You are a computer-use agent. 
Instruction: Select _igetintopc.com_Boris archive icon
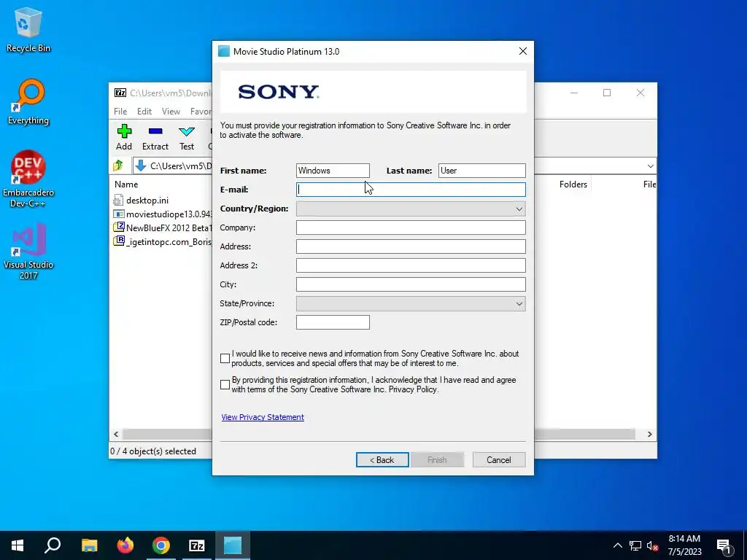point(119,241)
